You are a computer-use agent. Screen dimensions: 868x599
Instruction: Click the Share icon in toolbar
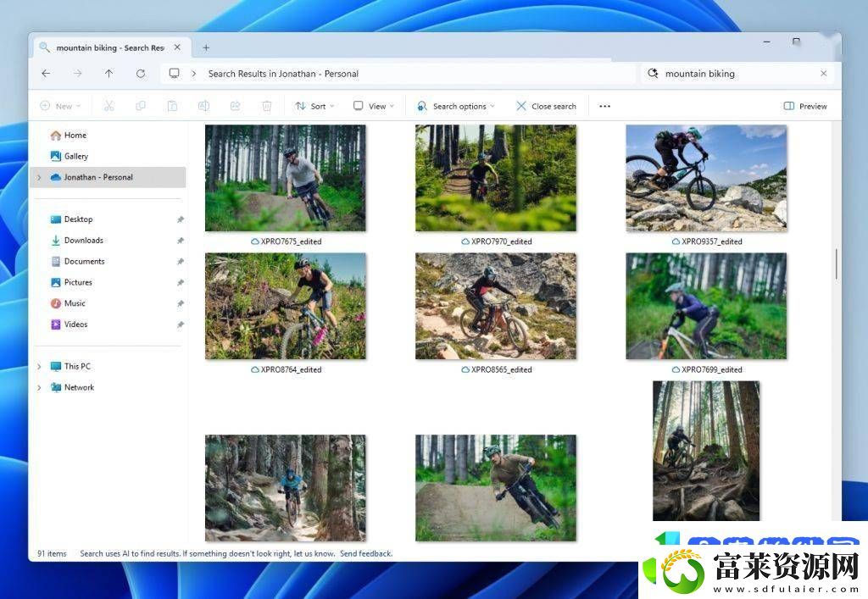point(236,106)
